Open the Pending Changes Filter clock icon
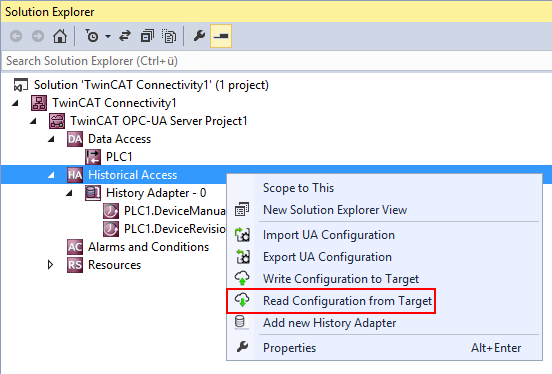The width and height of the screenshot is (552, 374). point(92,36)
